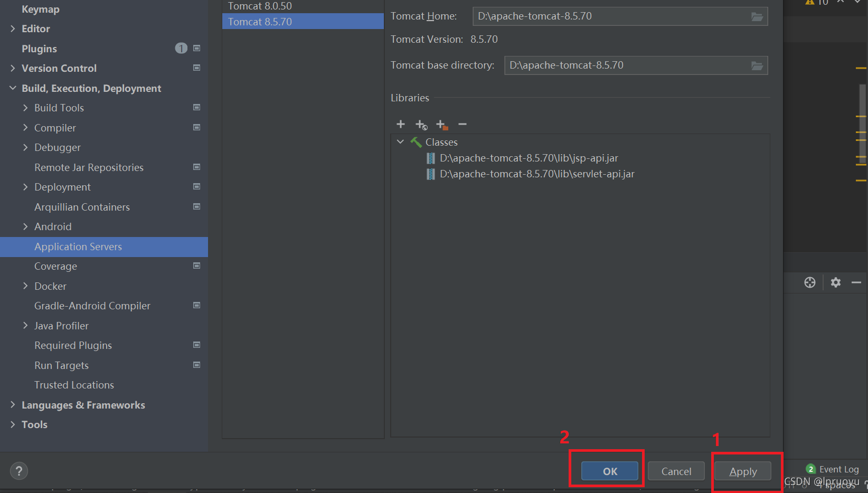This screenshot has width=868, height=493.
Task: Click the locate crosshair icon in the tool window
Action: 810,282
